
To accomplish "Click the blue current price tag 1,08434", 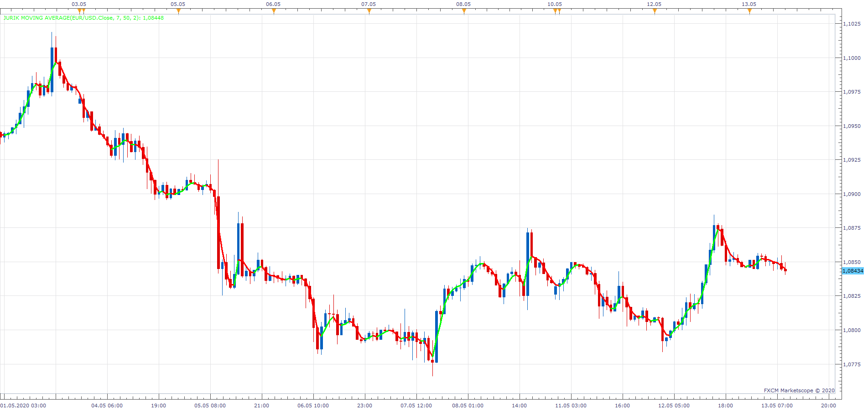I will coord(853,271).
